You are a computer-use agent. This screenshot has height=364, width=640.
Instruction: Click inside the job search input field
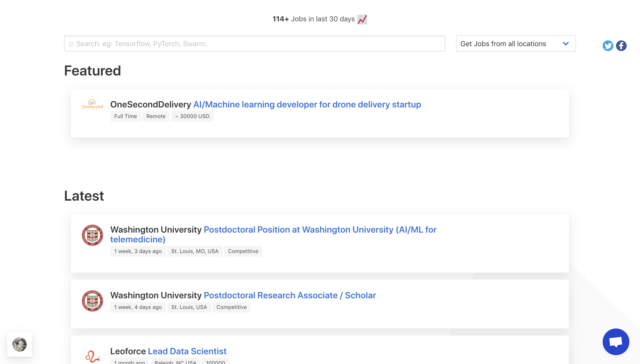[250, 44]
